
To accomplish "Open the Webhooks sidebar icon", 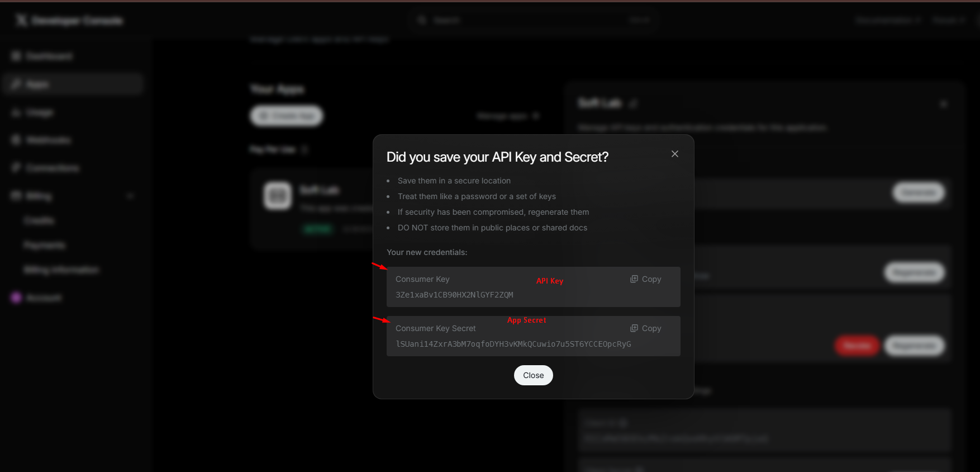I will pos(16,140).
